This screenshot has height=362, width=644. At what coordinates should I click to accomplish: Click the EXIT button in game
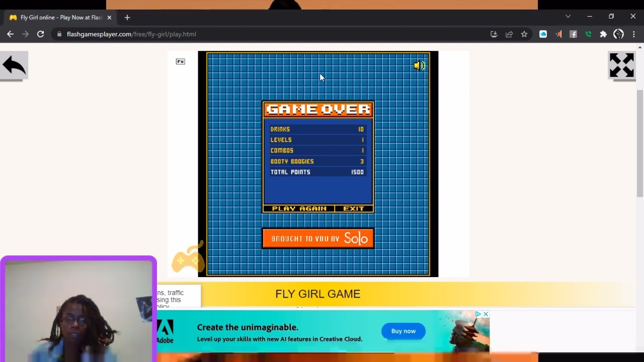coord(354,209)
